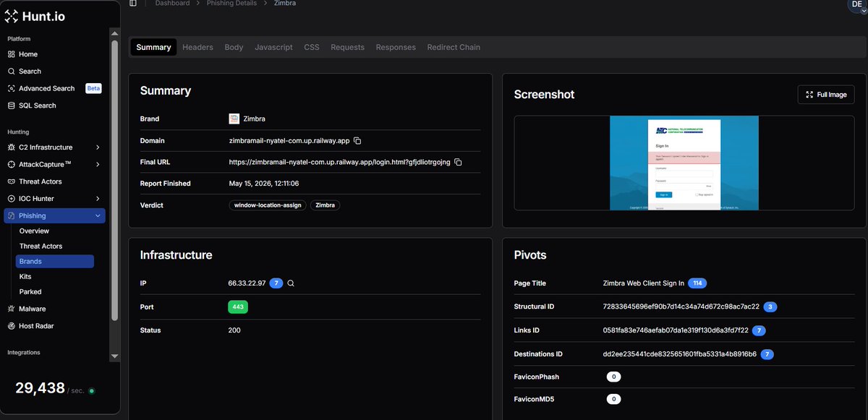Search the IP 66.33.22.97 magnifier icon
This screenshot has width=868, height=420.
coord(291,283)
